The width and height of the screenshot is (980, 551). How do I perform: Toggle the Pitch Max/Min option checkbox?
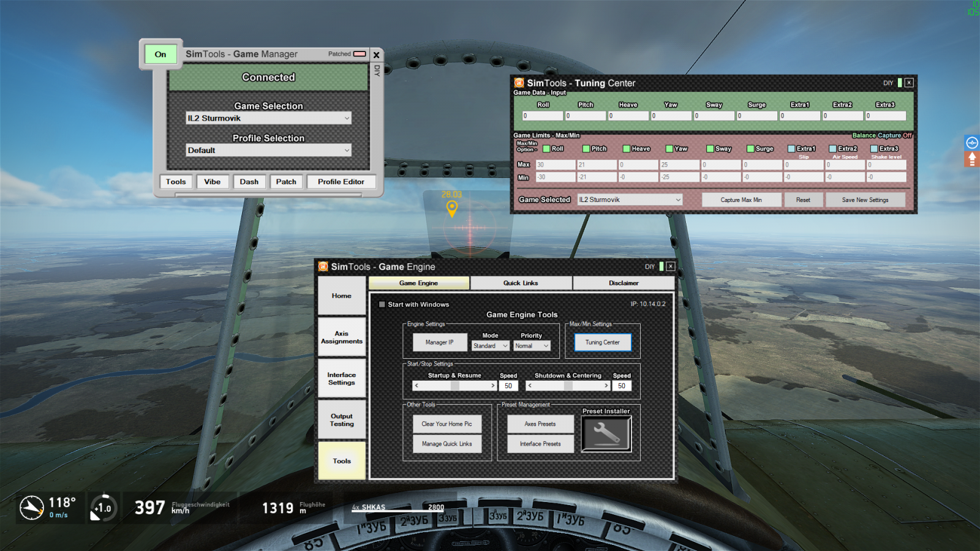[x=586, y=149]
